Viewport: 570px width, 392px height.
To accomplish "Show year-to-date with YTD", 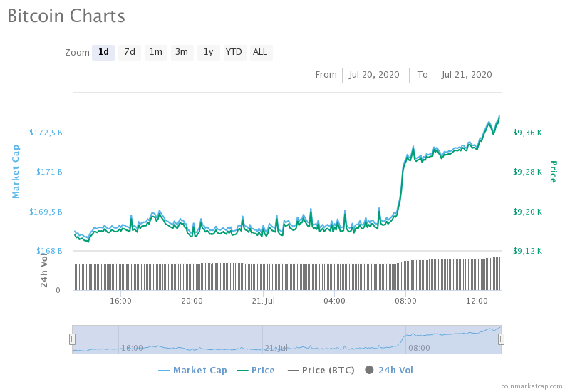I will click(x=234, y=52).
